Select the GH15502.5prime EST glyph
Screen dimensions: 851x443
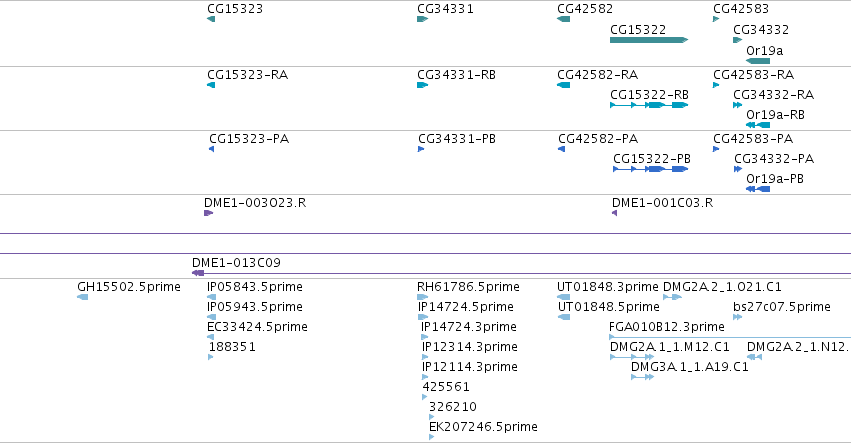click(x=82, y=297)
